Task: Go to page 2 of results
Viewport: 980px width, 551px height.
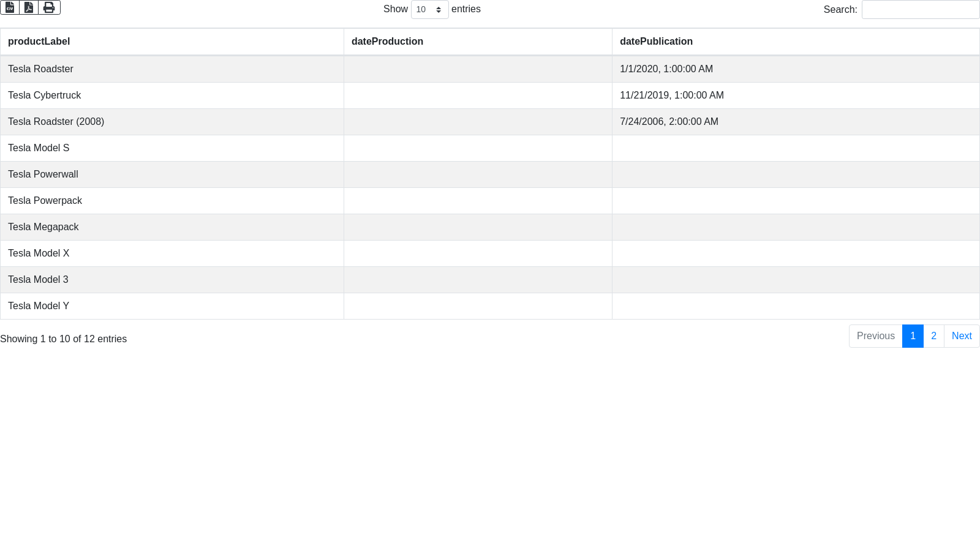Action: 933,336
